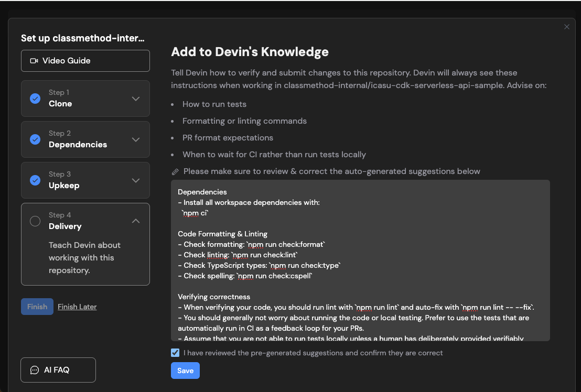Image resolution: width=581 pixels, height=392 pixels.
Task: Collapse the Step 4 Delivery chevron
Action: pyautogui.click(x=136, y=221)
